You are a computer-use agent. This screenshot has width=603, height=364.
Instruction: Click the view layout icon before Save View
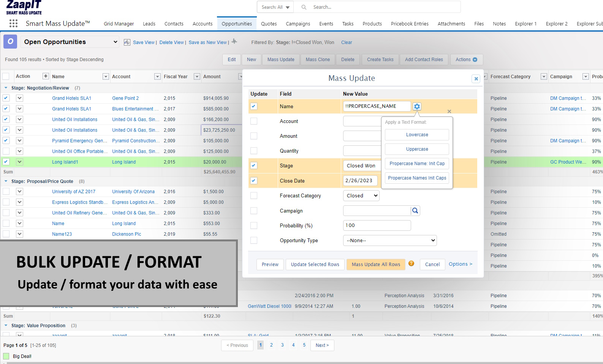pyautogui.click(x=127, y=43)
